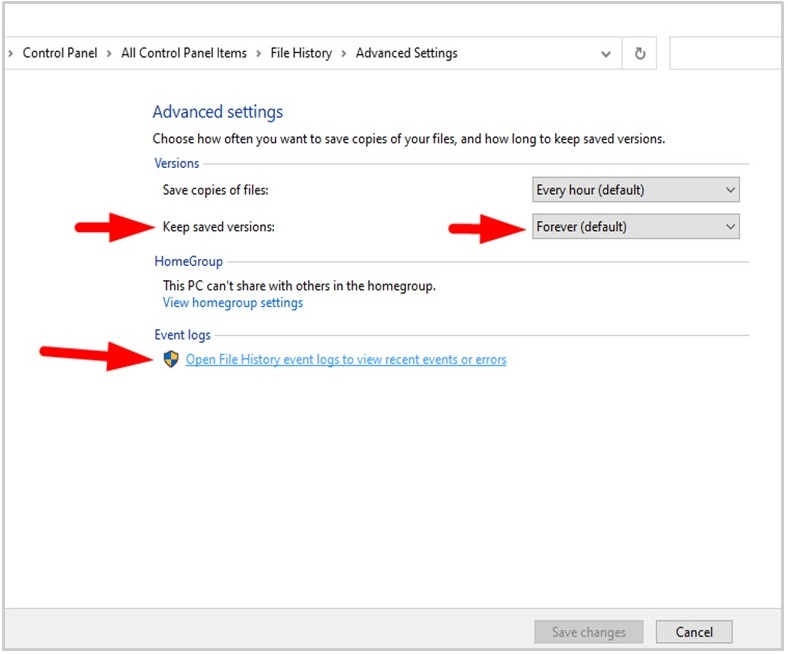788x654 pixels.
Task: Return to File History breadcrumb
Action: pos(301,54)
